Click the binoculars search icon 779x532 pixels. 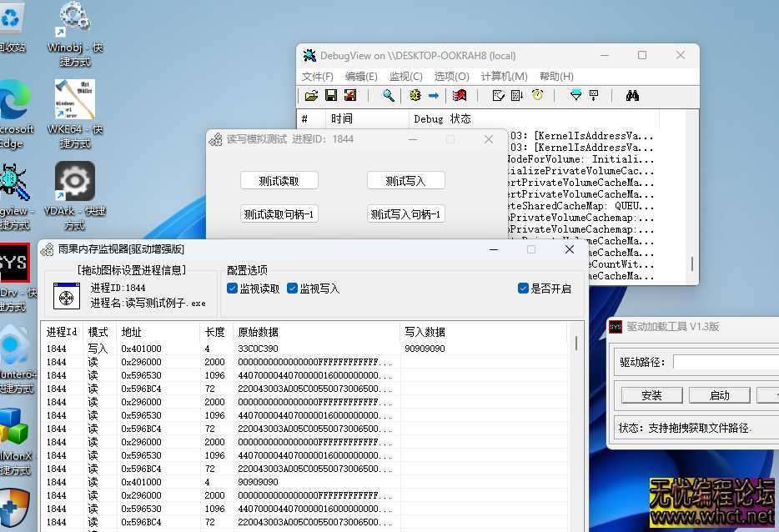coord(634,95)
